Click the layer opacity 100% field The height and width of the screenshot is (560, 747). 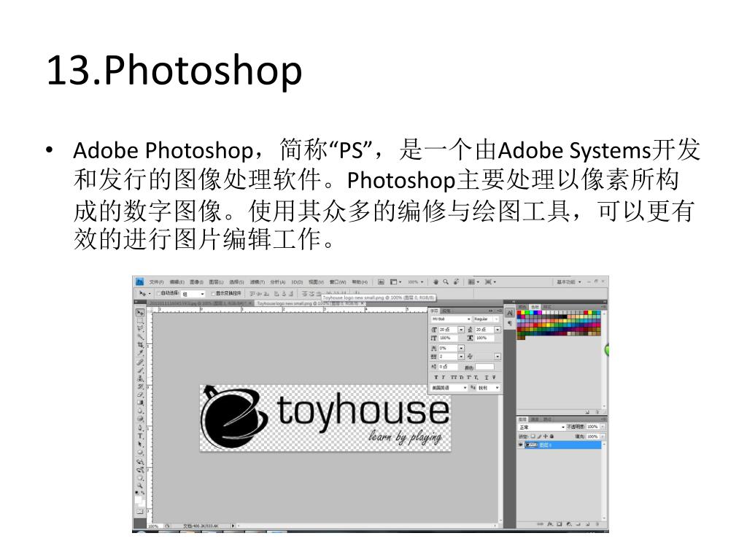coord(592,427)
